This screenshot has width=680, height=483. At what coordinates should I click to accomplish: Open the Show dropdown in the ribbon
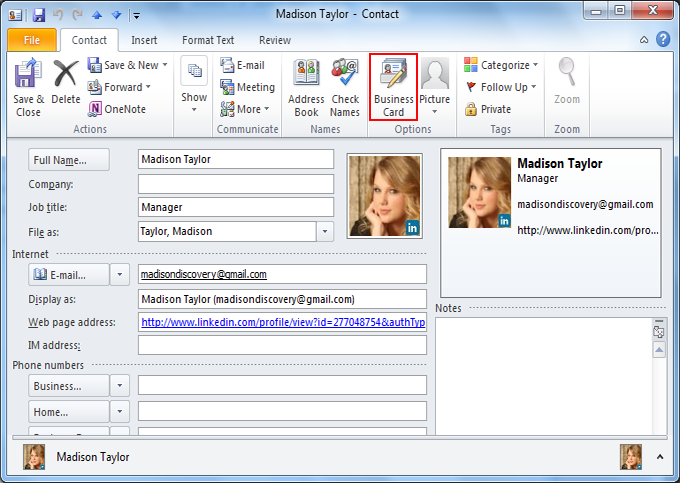coord(194,85)
